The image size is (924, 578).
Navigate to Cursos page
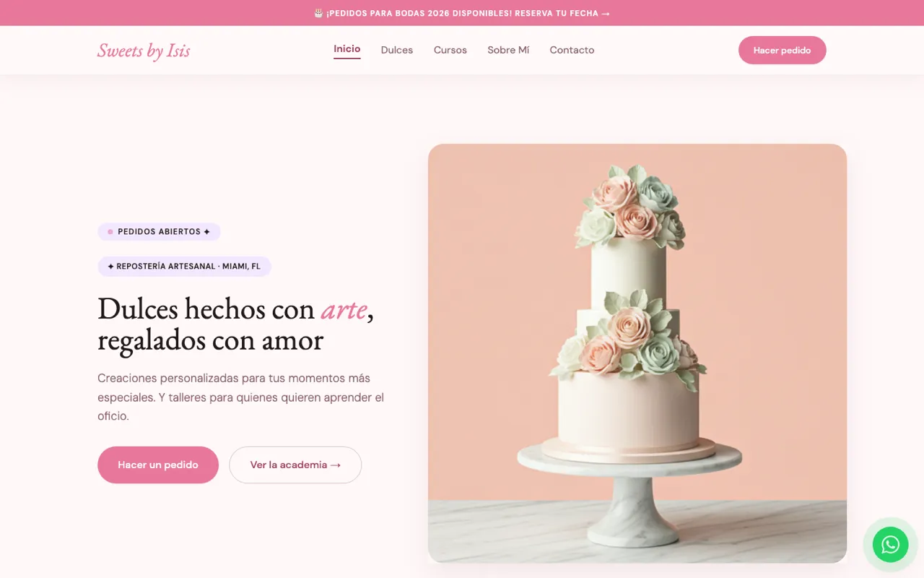(x=450, y=50)
